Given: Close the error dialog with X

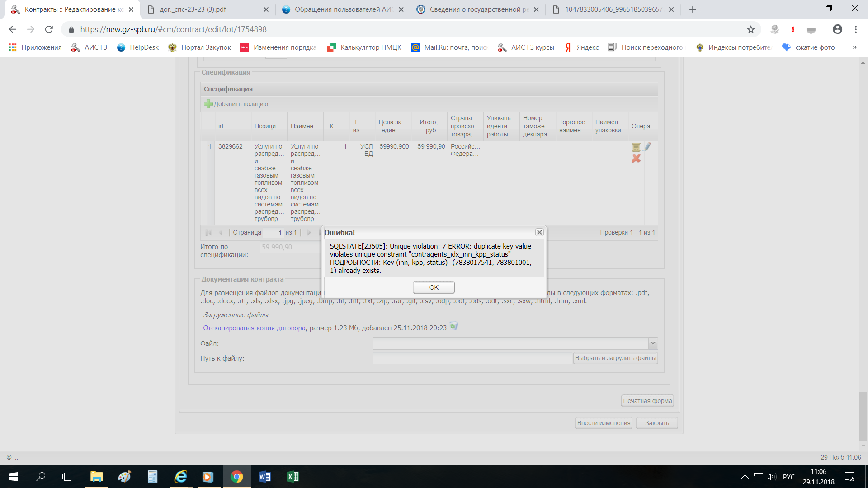Looking at the screenshot, I should point(539,232).
